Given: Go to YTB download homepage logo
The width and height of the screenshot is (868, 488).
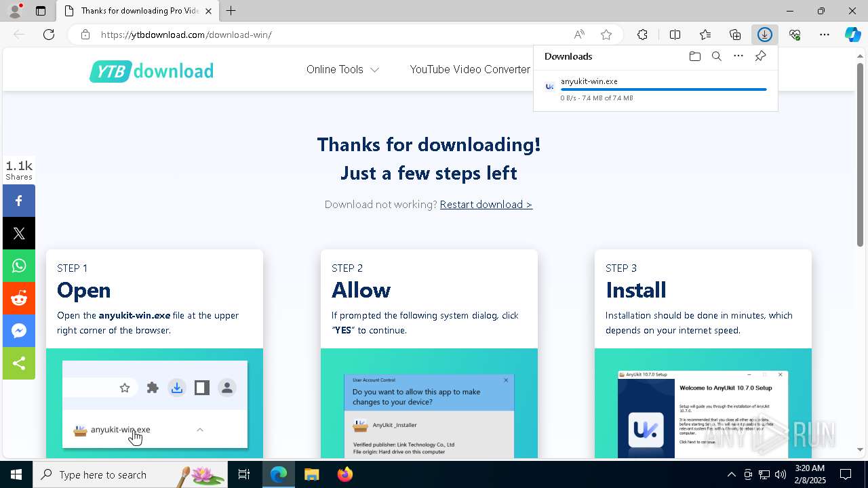Looking at the screenshot, I should (x=151, y=71).
